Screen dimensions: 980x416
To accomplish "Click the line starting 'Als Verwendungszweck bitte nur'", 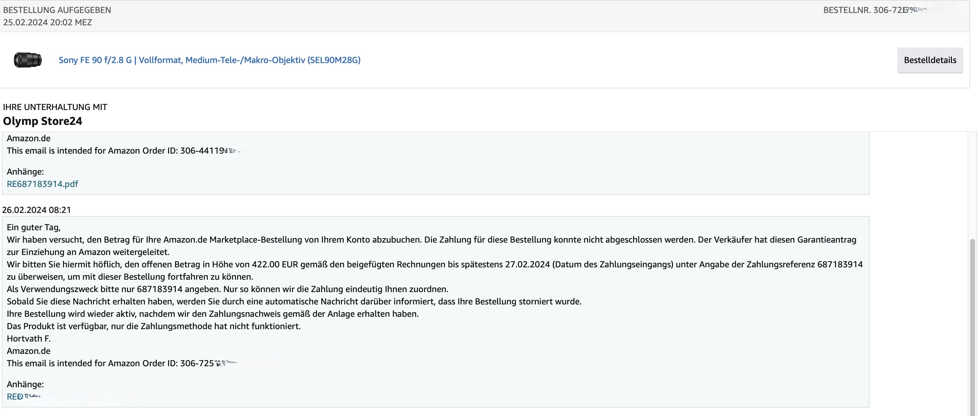I will click(x=227, y=289).
